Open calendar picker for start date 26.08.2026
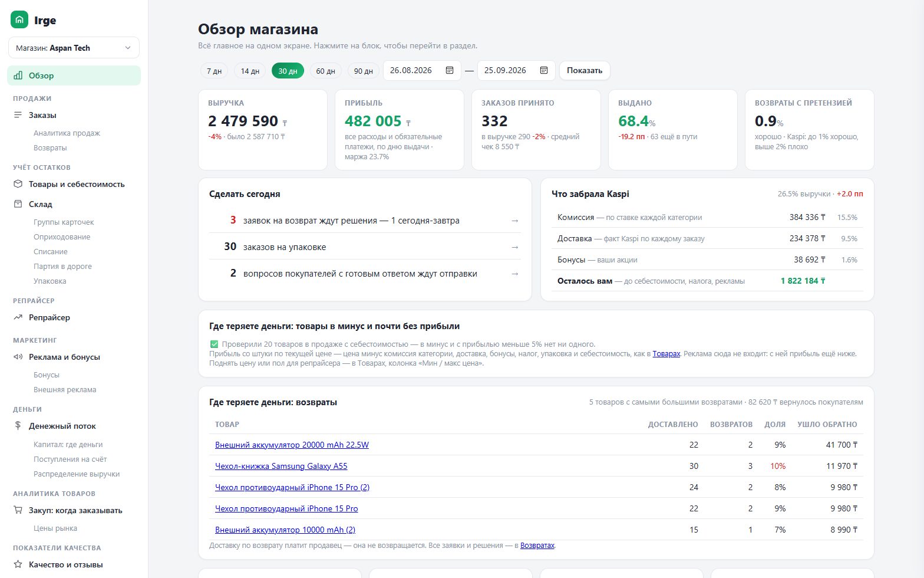924x578 pixels. click(x=450, y=70)
